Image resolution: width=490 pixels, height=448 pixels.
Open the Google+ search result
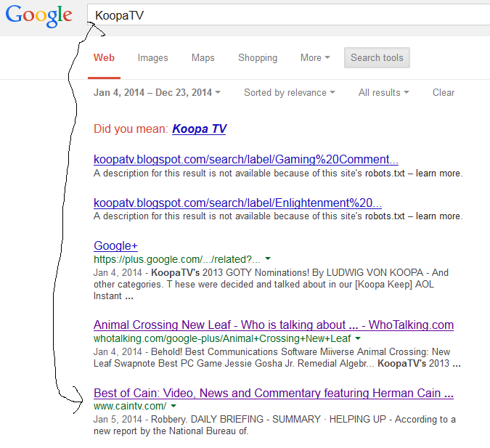tap(115, 245)
